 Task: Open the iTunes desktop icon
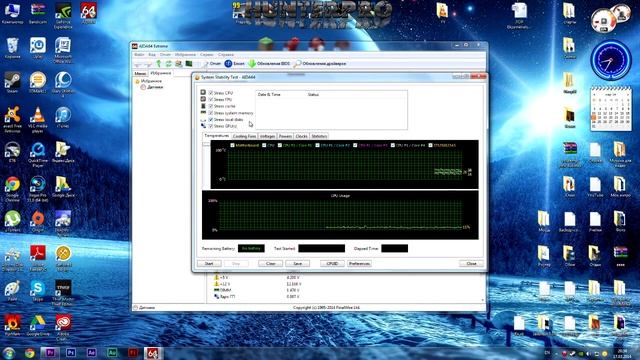pos(63,118)
